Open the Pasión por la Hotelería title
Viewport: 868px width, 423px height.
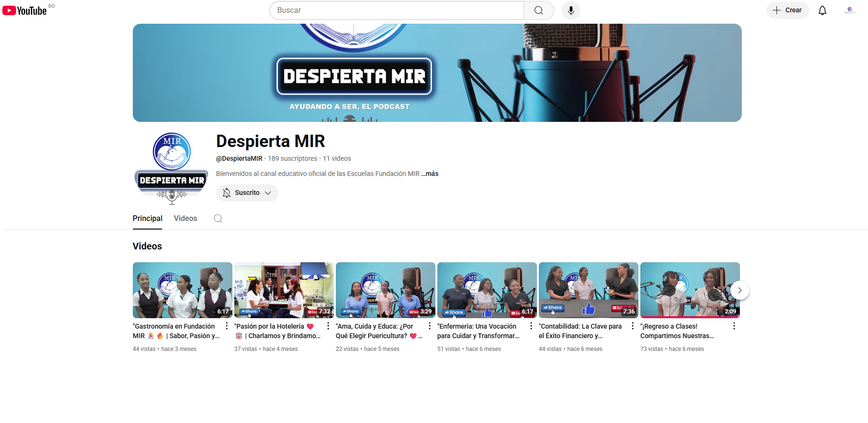[x=277, y=331]
